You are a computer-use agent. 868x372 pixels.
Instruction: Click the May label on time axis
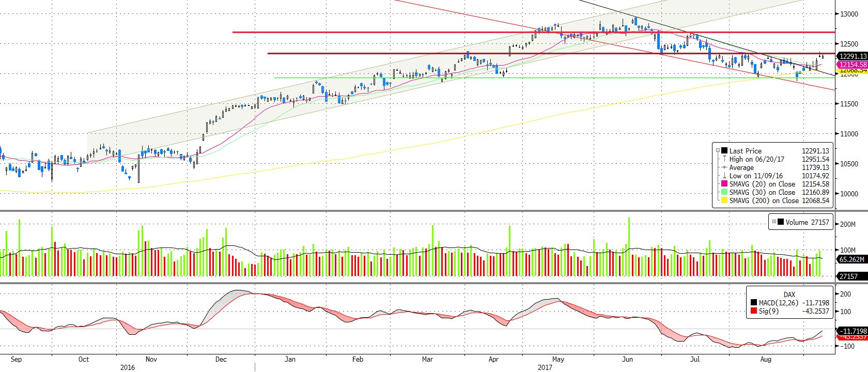(558, 359)
